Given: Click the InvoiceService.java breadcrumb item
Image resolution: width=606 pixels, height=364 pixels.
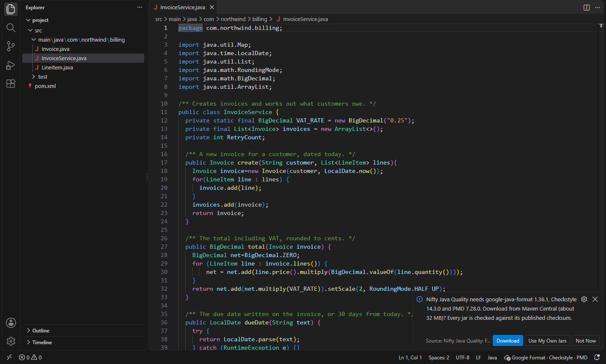Looking at the screenshot, I should point(302,19).
